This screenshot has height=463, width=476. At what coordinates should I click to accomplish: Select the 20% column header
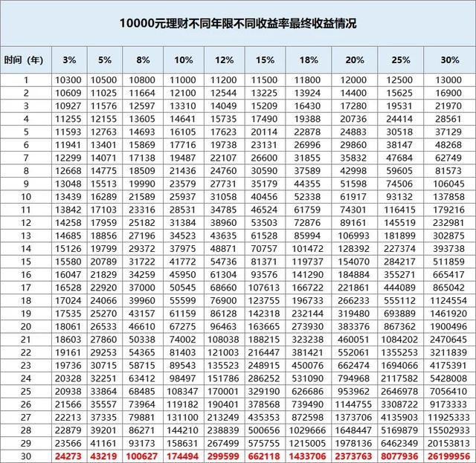(x=355, y=60)
